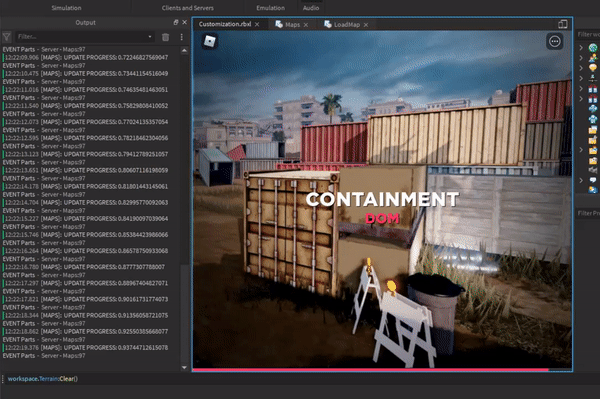Click the Maps tab script icon
600x399 pixels.
(279, 24)
